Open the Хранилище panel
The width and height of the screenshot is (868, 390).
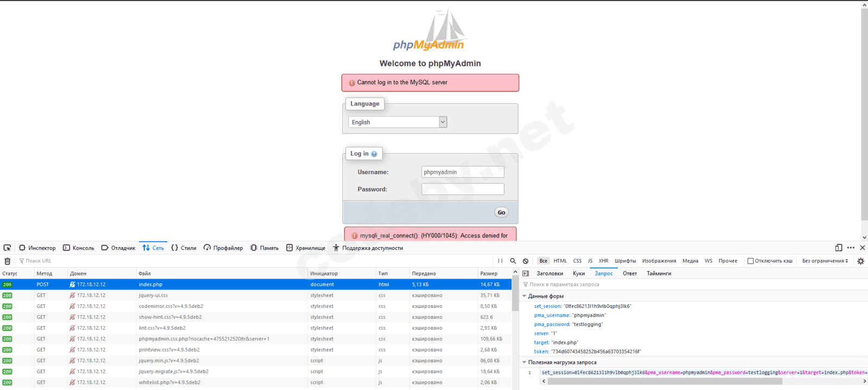306,248
